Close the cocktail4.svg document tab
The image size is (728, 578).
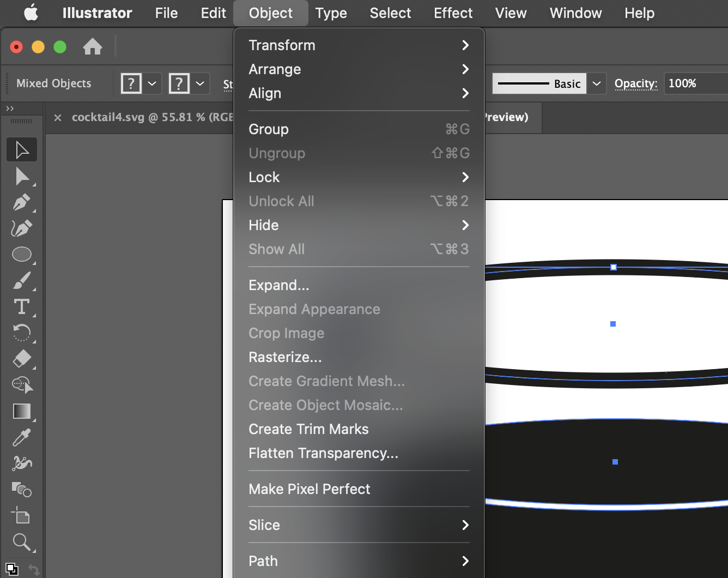click(58, 117)
